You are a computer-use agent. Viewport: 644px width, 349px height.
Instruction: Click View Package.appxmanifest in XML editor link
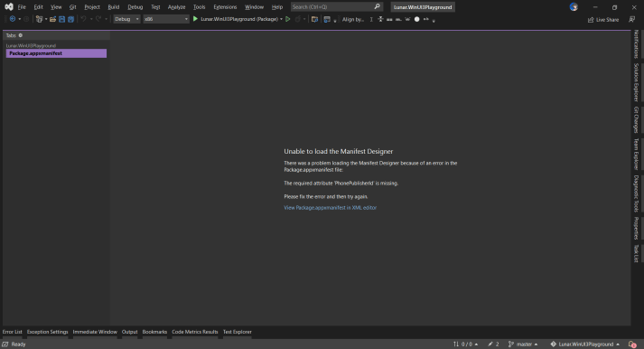(x=331, y=208)
